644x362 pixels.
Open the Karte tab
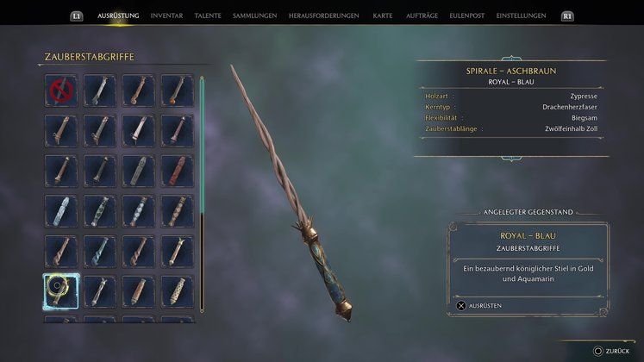(383, 16)
